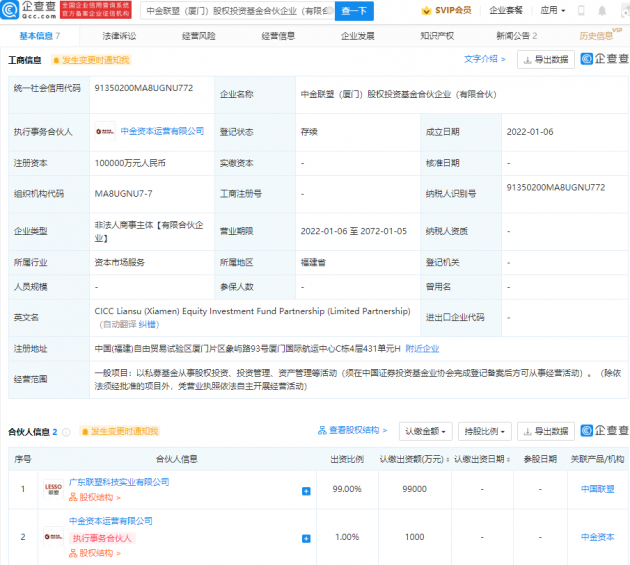The image size is (630, 565).
Task: Click the LESSO 联塑 logo thumbnail
Action: coord(53,489)
